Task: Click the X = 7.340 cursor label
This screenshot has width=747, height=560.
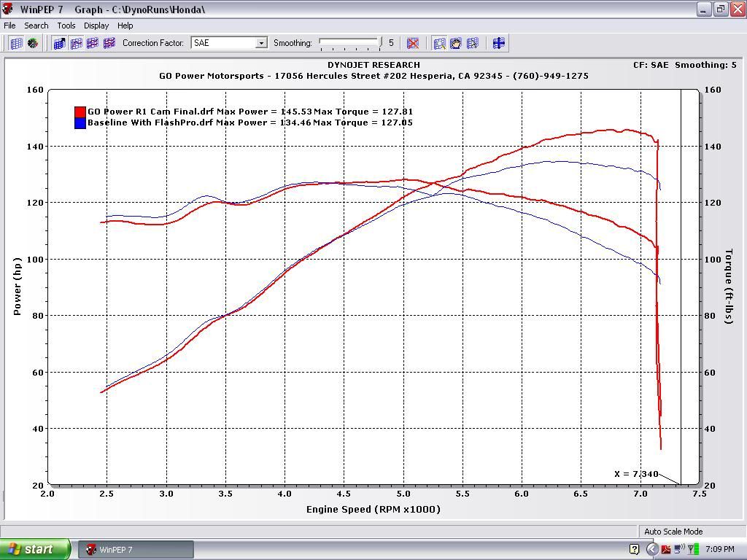Action: 636,474
